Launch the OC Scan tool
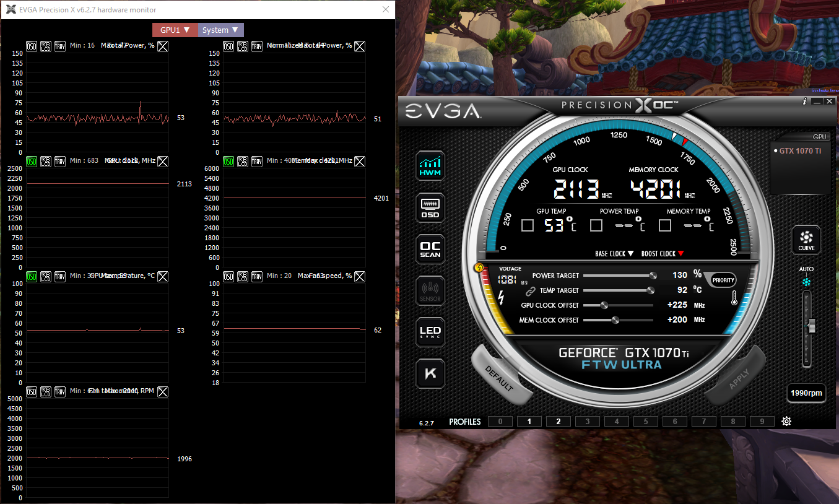Viewport: 839px width, 504px height. pos(430,249)
